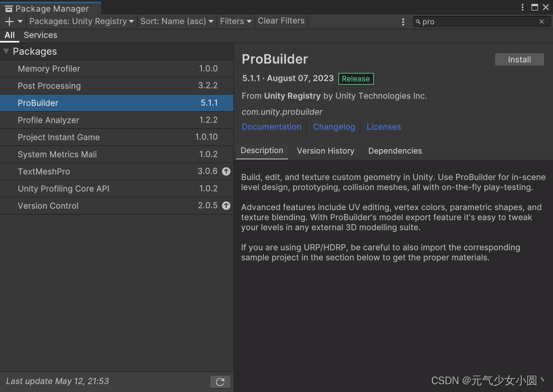Select the Package Manager window tab
Image resolution: width=553 pixels, height=392 pixels.
pyautogui.click(x=51, y=8)
